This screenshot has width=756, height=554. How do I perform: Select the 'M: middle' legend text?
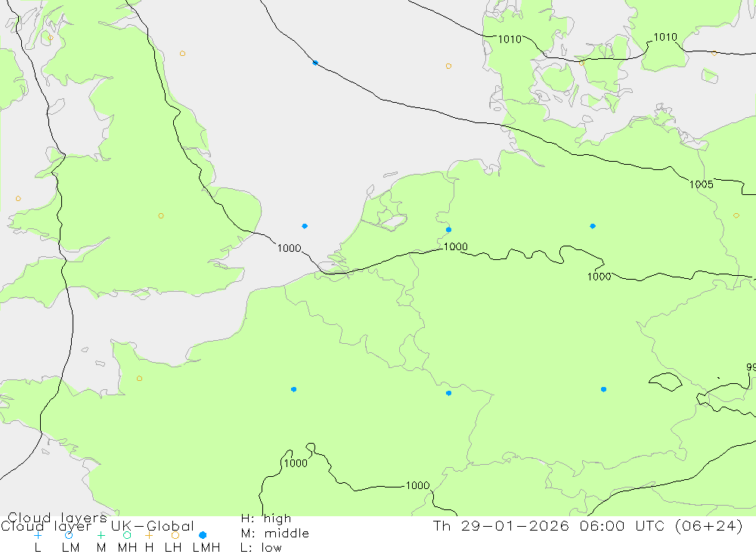coord(273,534)
